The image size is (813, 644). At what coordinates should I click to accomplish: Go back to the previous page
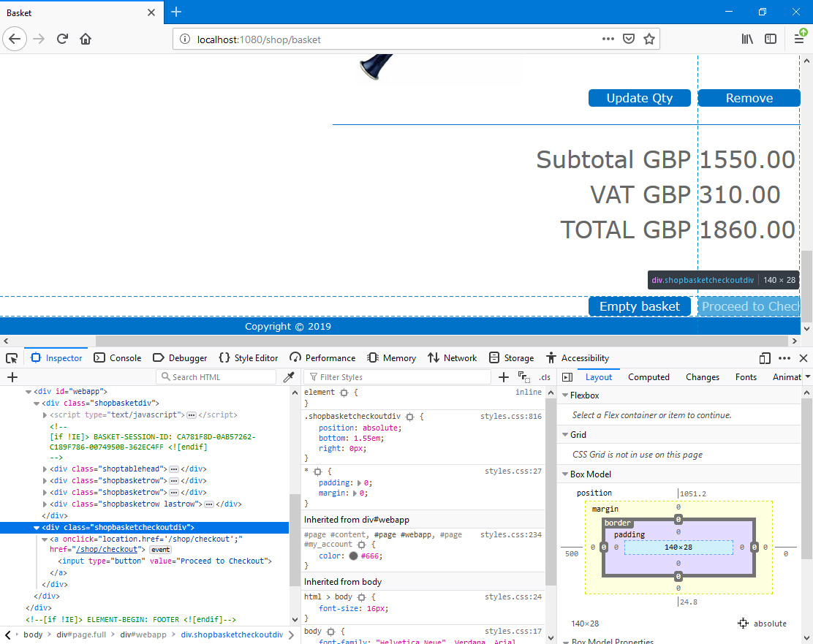pos(15,39)
